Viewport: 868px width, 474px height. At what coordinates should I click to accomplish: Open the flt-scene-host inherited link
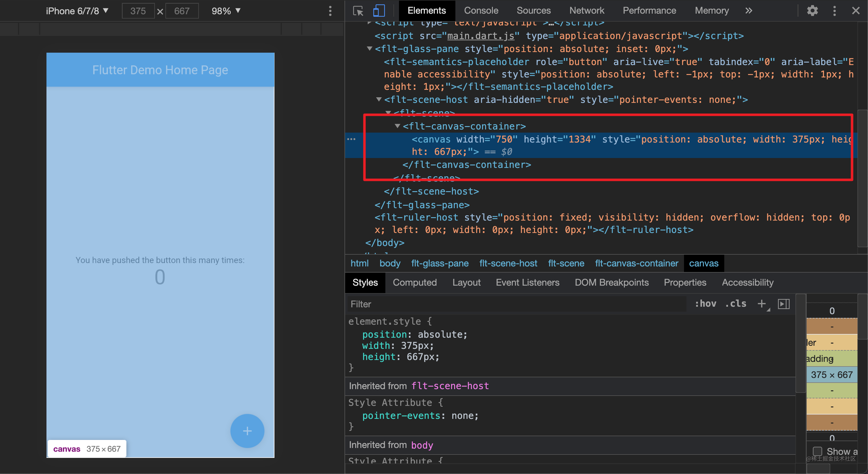coord(450,386)
